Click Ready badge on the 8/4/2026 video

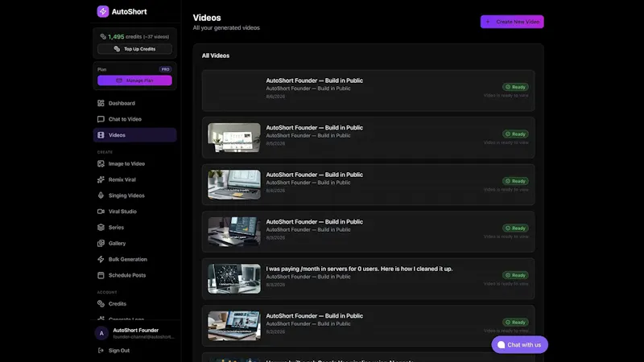515,181
